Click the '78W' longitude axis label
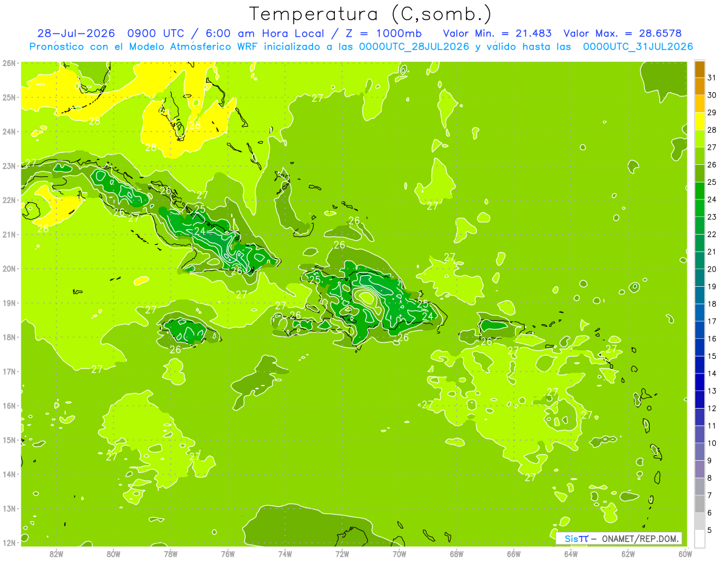This screenshot has height=562, width=728. (170, 554)
